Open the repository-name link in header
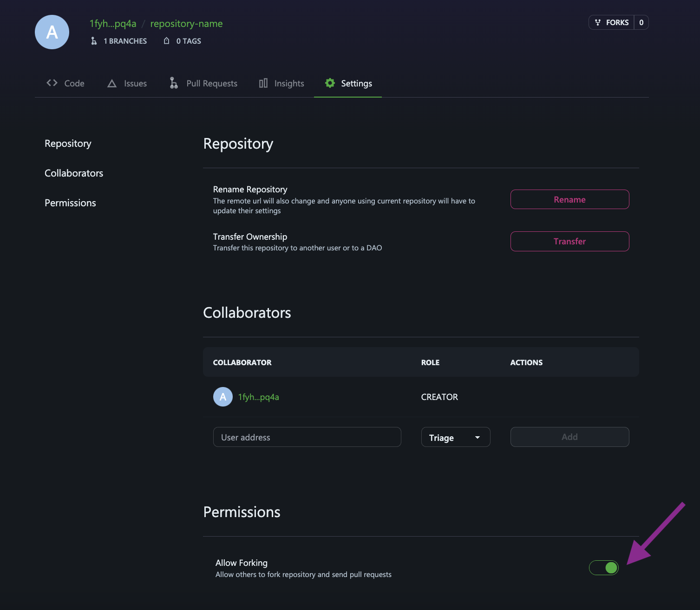The height and width of the screenshot is (610, 700). (186, 24)
